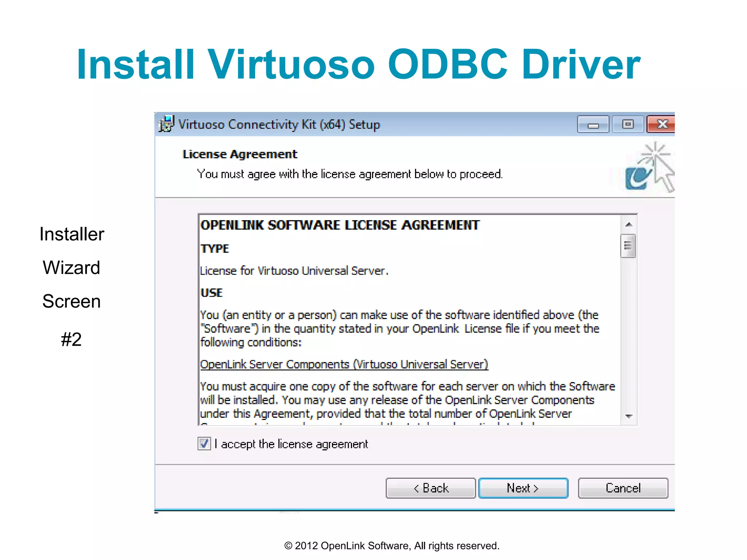Click 'You must agree with the license agreement' text
This screenshot has height=560, width=747.
tap(350, 174)
